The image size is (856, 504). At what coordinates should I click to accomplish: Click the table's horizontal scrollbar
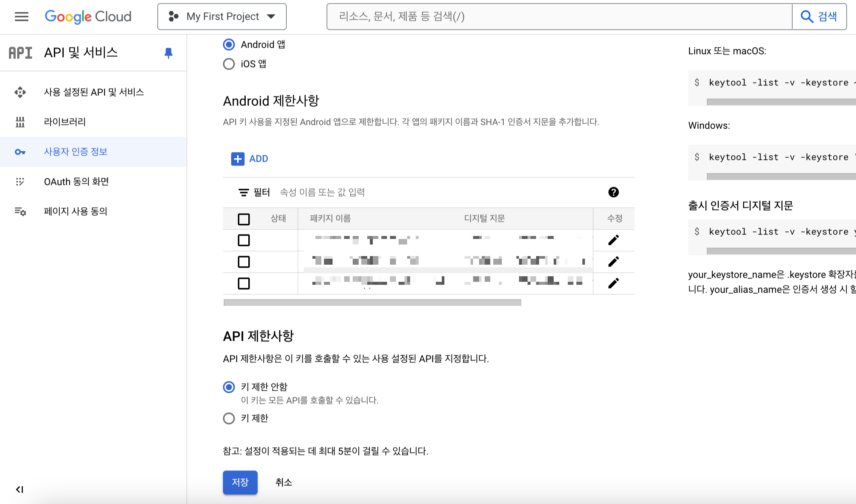click(372, 303)
